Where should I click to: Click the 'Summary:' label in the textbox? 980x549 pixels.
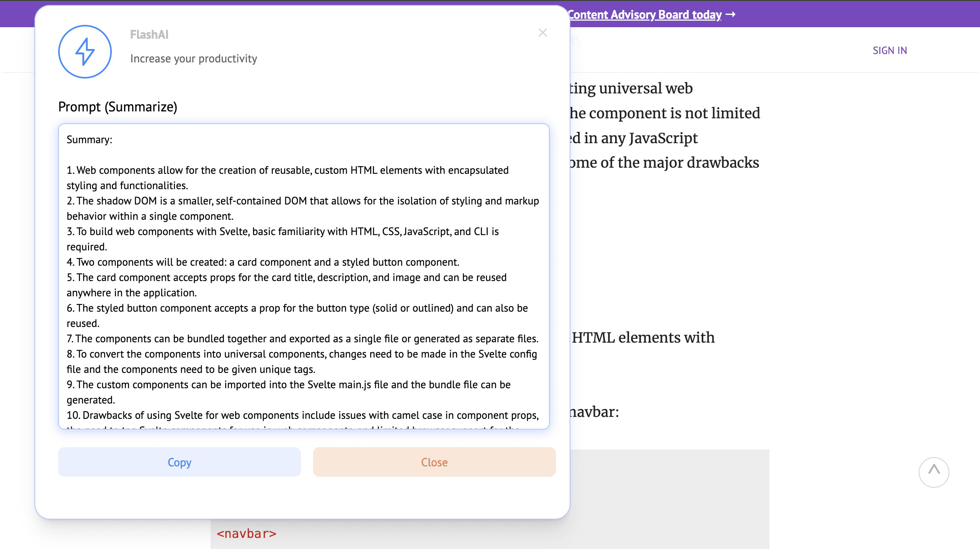[90, 140]
